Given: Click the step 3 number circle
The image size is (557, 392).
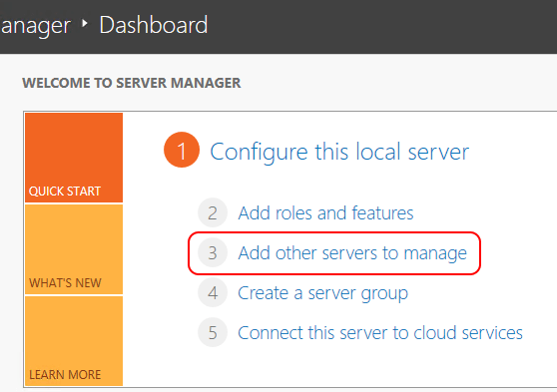Looking at the screenshot, I should click(213, 252).
